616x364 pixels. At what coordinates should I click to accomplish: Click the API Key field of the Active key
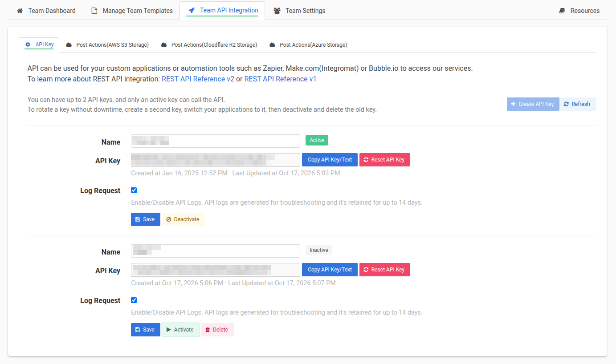[216, 160]
